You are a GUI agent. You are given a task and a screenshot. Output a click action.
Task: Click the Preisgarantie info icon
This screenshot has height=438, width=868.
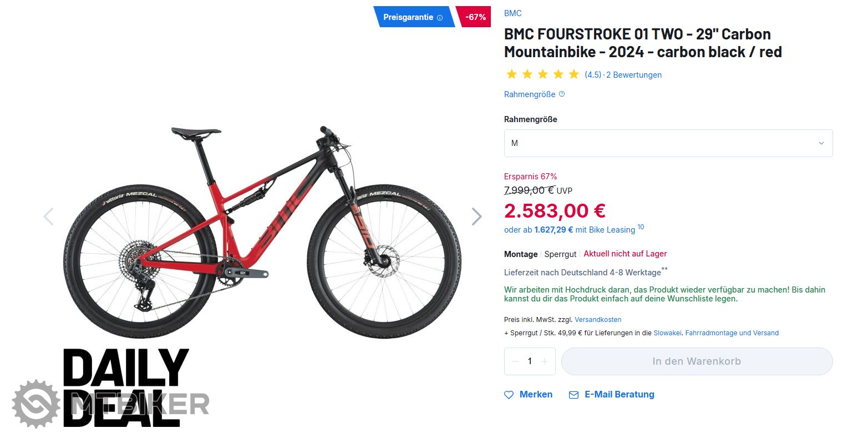pyautogui.click(x=440, y=18)
